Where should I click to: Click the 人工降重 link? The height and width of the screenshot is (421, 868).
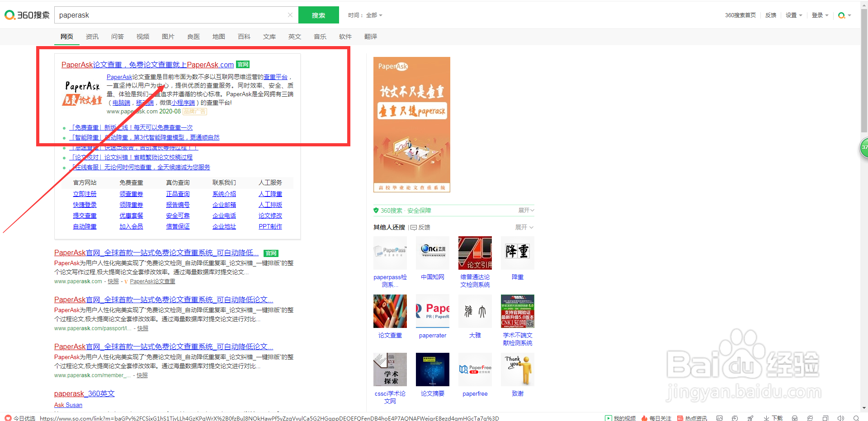270,194
